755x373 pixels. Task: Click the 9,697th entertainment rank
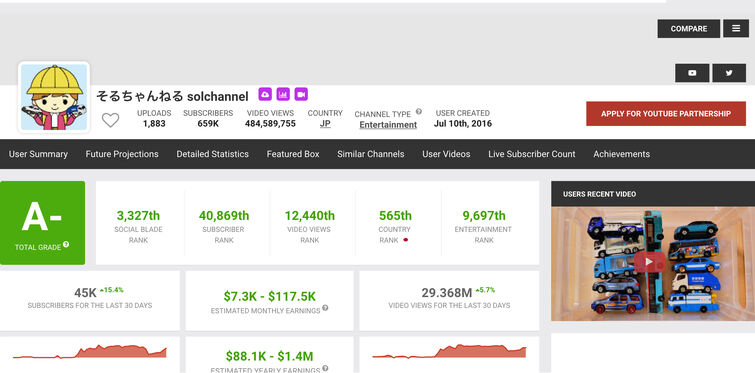click(484, 215)
